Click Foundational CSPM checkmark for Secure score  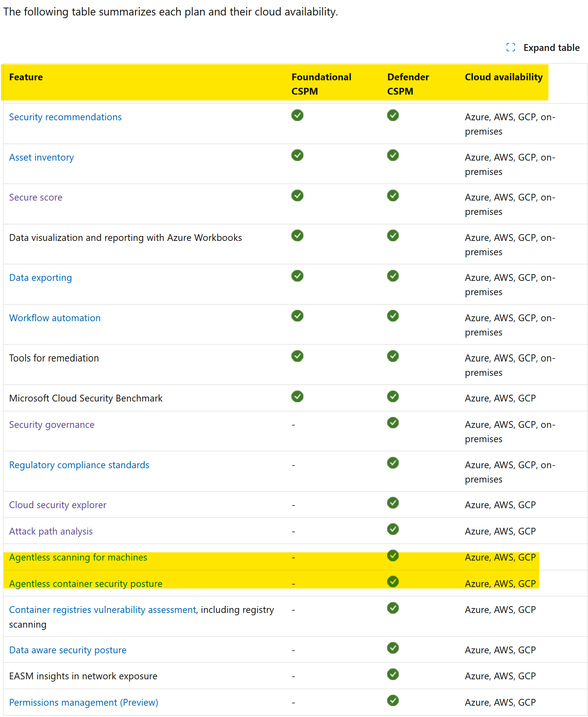(x=297, y=196)
